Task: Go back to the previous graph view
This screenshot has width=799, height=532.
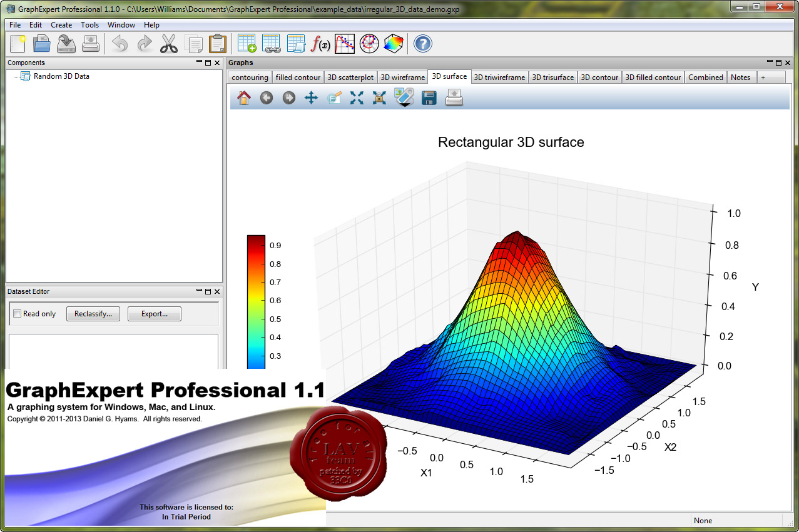Action: coord(267,98)
